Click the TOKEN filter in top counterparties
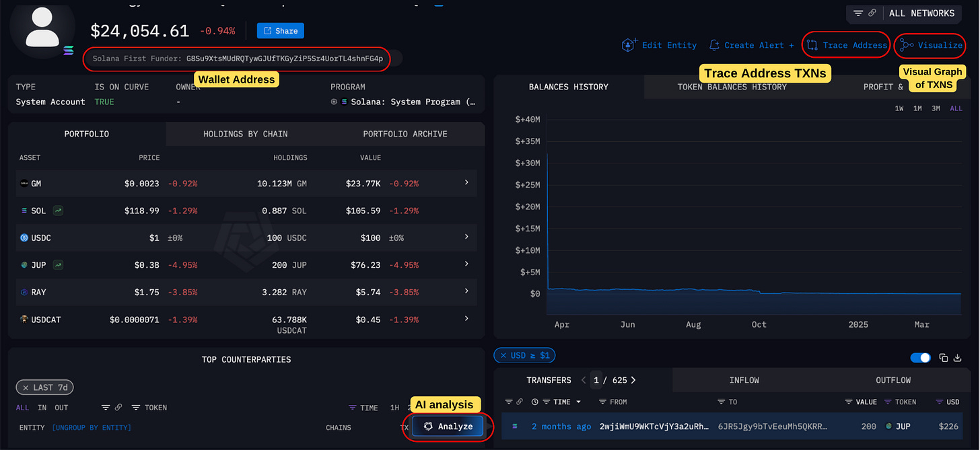 [x=149, y=408]
